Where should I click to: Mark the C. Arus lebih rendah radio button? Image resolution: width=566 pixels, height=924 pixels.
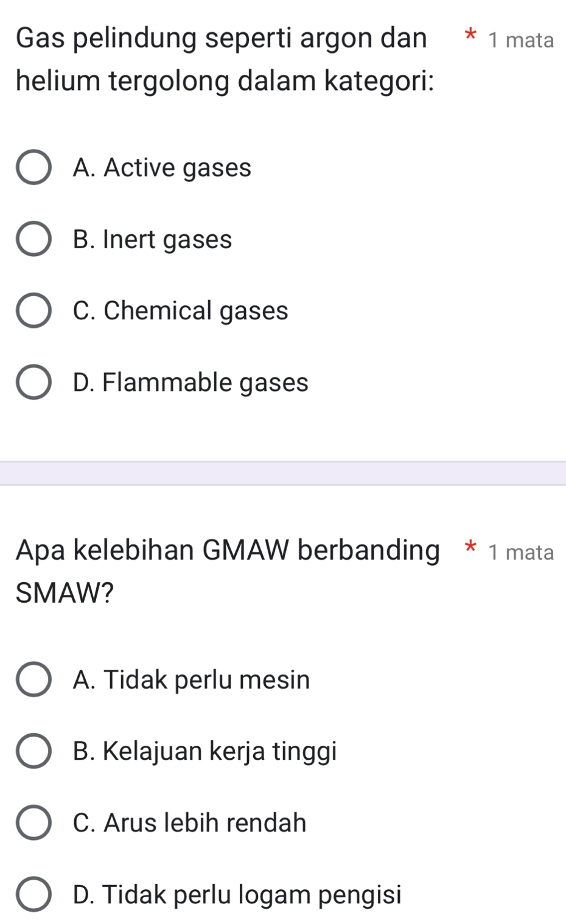point(33,823)
